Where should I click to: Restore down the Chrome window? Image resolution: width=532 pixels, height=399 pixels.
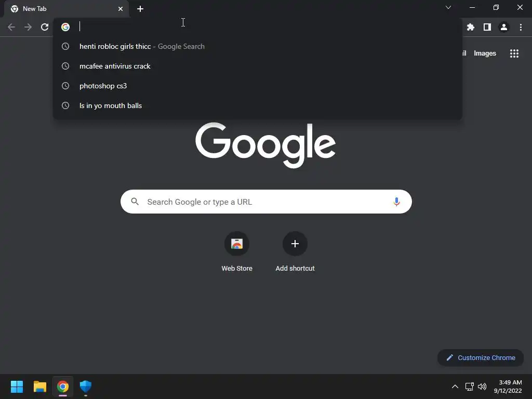pos(496,7)
